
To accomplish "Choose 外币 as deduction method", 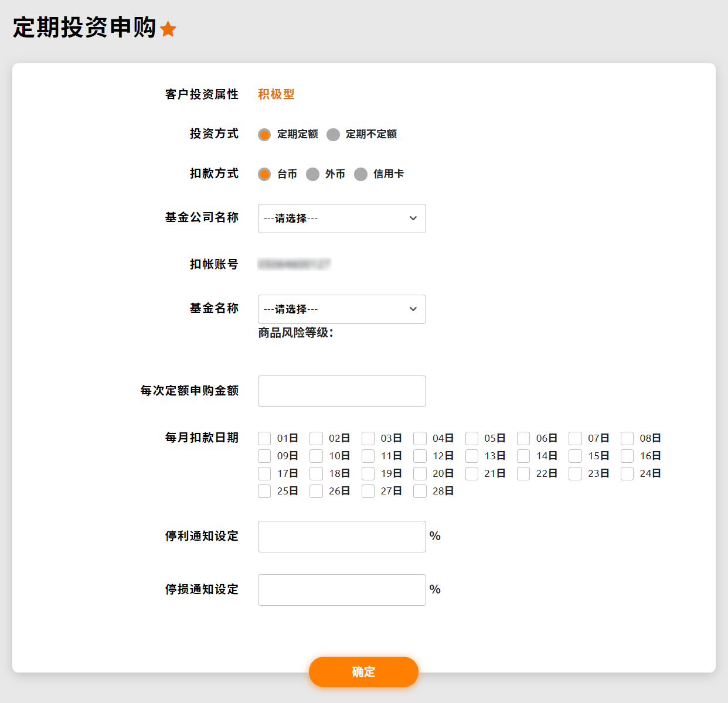I will 312,175.
